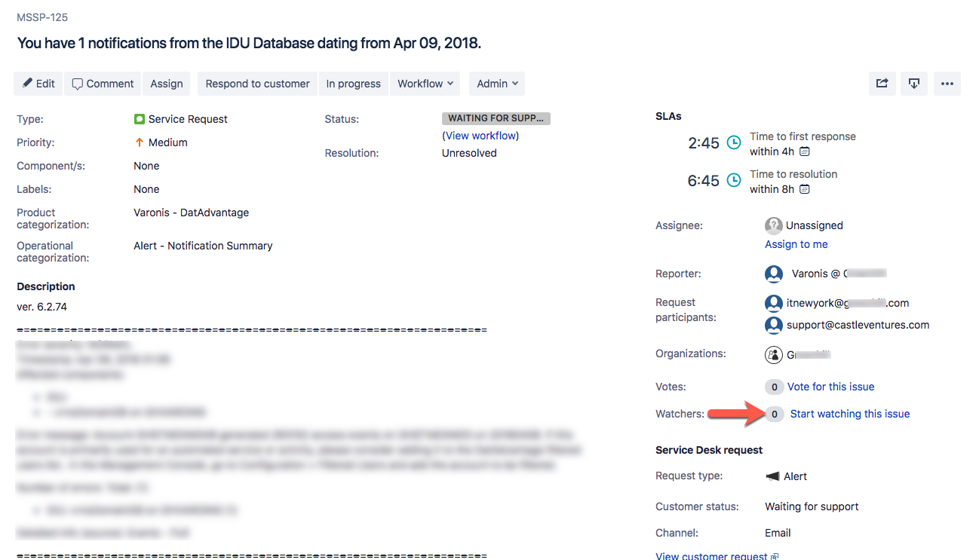Click the Unresolved resolution value

click(469, 153)
